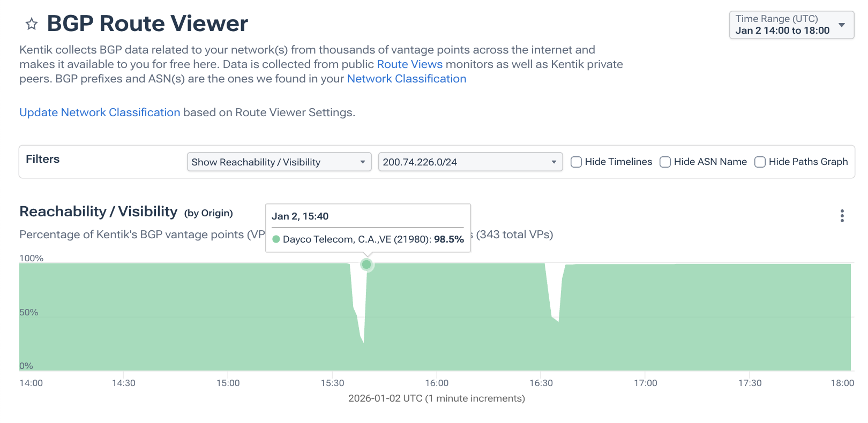Click Update Network Classification
Viewport: 868px width, 423px height.
click(x=100, y=112)
